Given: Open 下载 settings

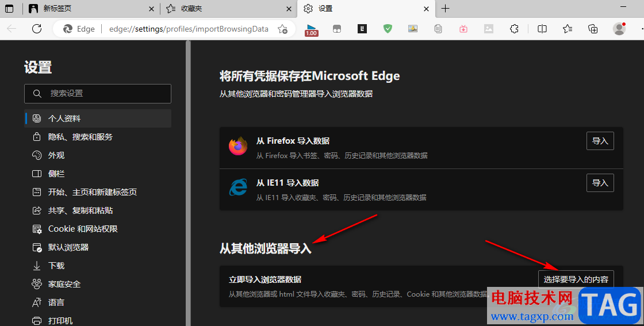Looking at the screenshot, I should click(98, 266).
